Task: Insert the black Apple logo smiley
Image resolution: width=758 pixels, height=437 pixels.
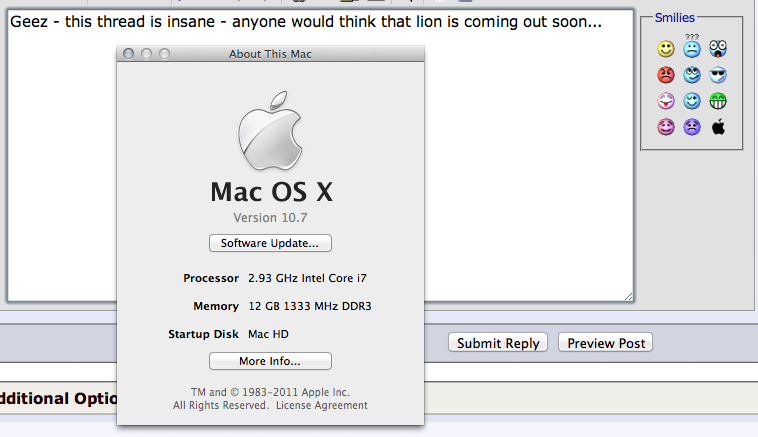Action: pyautogui.click(x=718, y=127)
